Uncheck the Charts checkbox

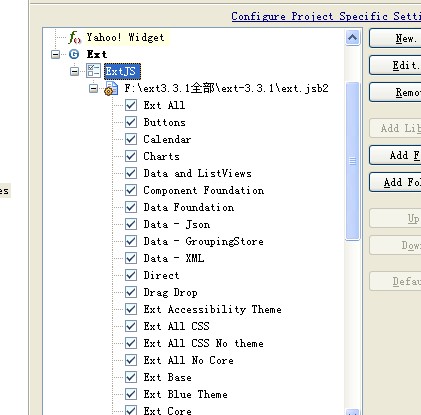[x=131, y=156]
